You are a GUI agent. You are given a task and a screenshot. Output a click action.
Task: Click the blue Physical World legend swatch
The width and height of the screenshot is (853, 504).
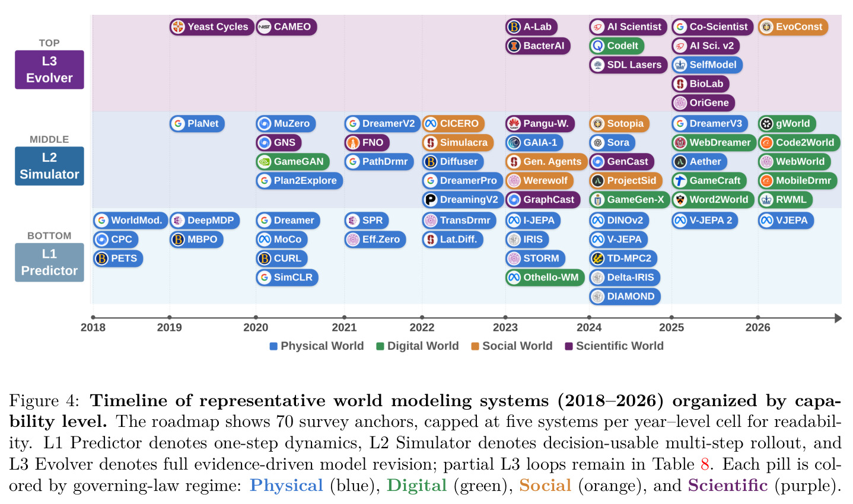click(x=273, y=346)
